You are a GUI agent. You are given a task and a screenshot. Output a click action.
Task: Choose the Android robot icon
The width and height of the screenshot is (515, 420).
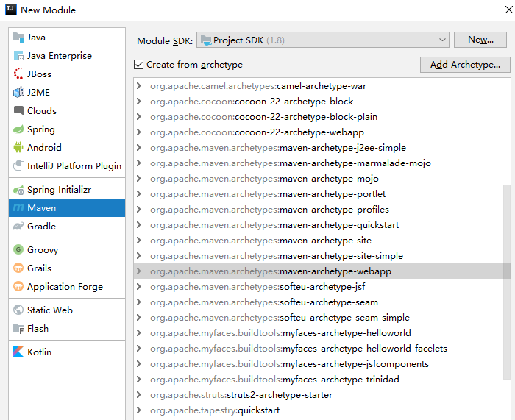click(x=19, y=148)
